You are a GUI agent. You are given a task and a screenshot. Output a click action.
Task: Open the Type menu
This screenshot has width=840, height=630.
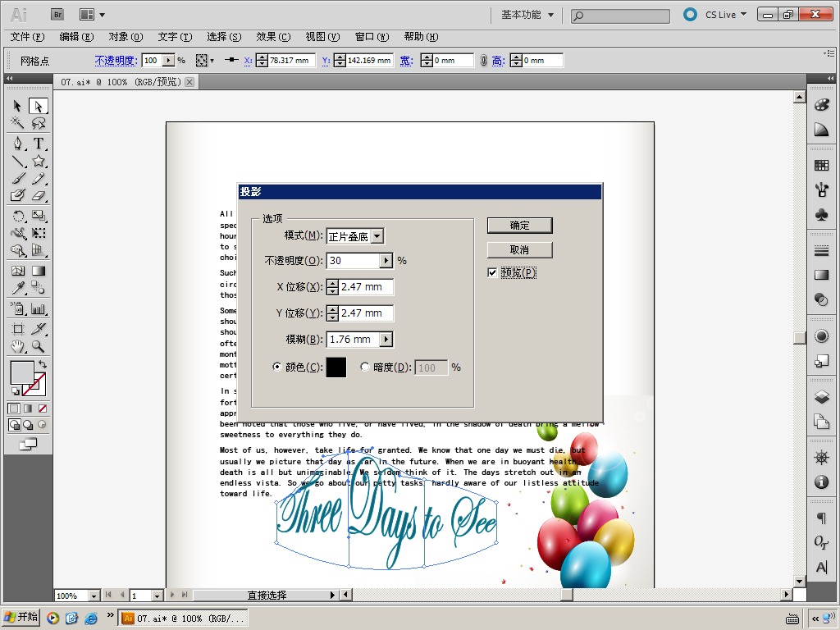pos(176,37)
